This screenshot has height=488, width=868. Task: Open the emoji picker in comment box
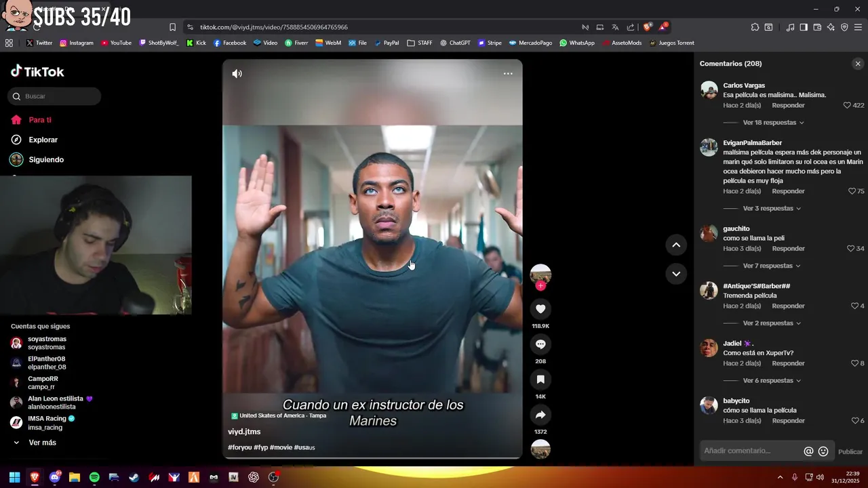click(823, 451)
